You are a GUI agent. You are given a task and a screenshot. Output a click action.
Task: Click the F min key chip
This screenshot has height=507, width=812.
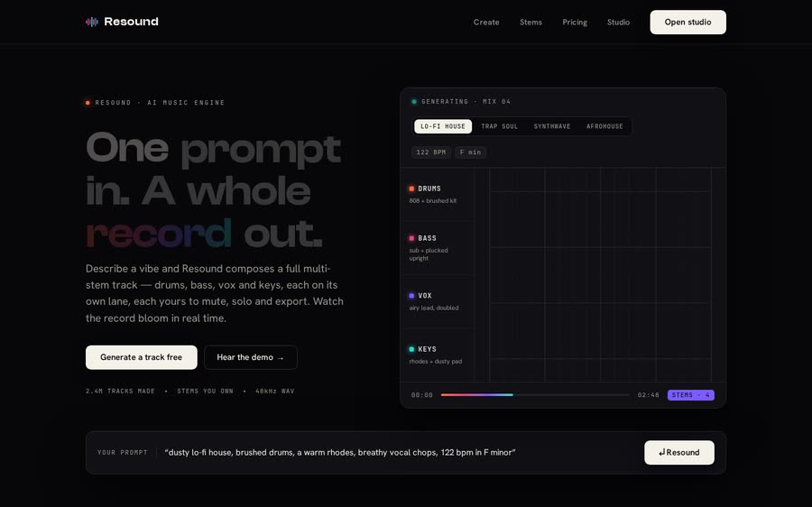pos(471,152)
